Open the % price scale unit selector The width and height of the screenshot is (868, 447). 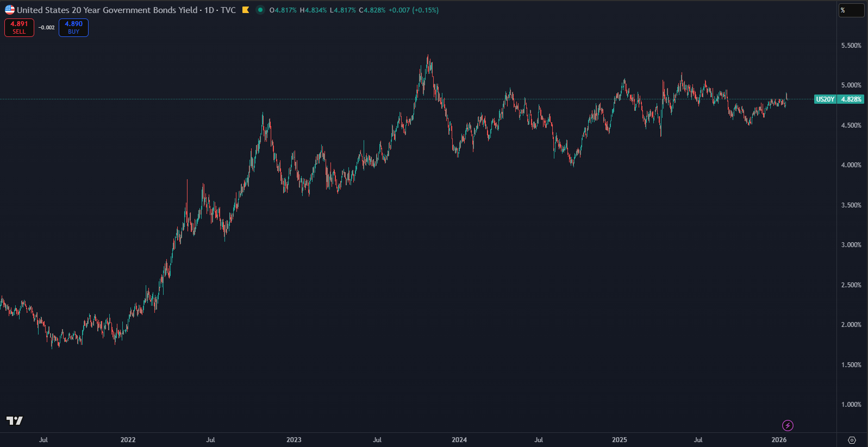(x=851, y=10)
